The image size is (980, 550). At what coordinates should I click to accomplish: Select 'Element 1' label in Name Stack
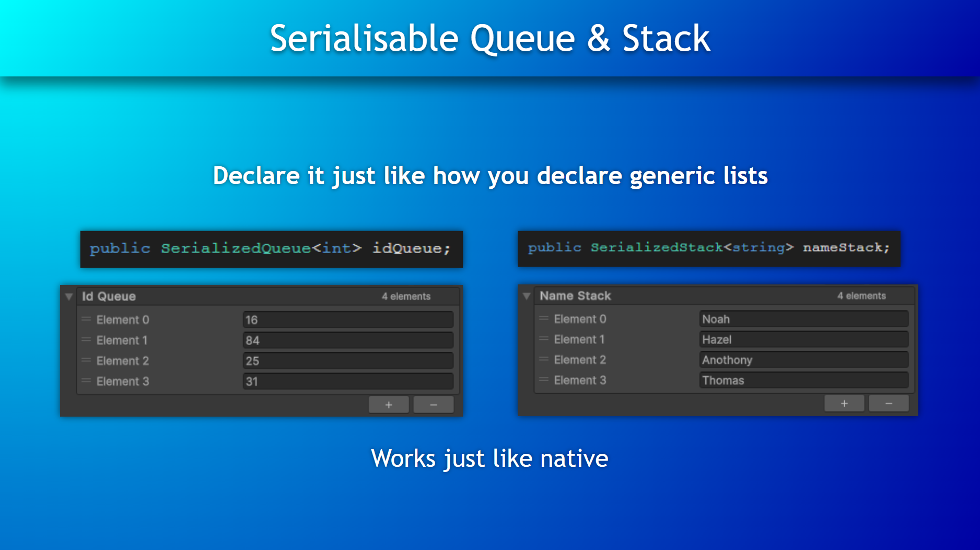tap(579, 339)
